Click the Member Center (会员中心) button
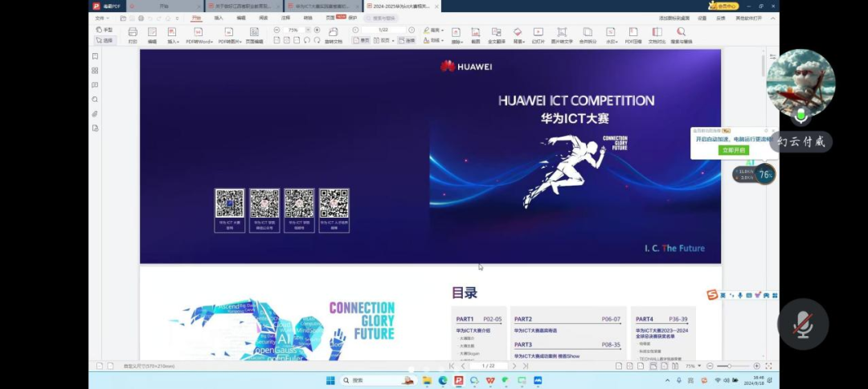 723,6
